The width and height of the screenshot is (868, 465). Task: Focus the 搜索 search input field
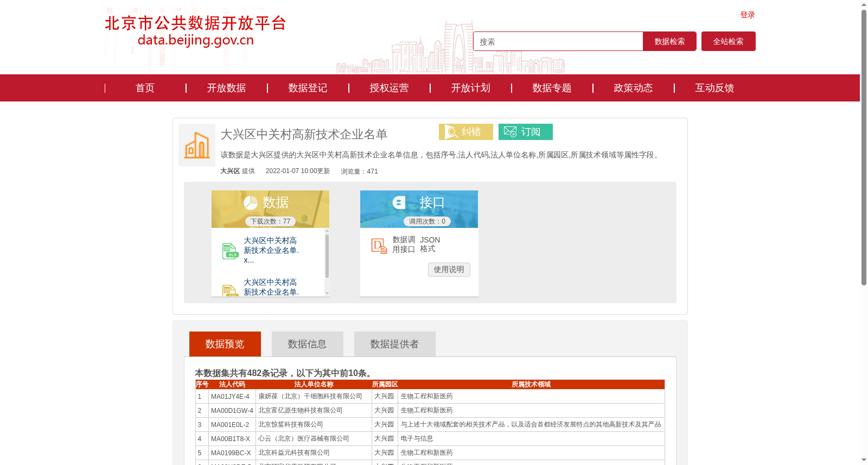click(x=558, y=41)
